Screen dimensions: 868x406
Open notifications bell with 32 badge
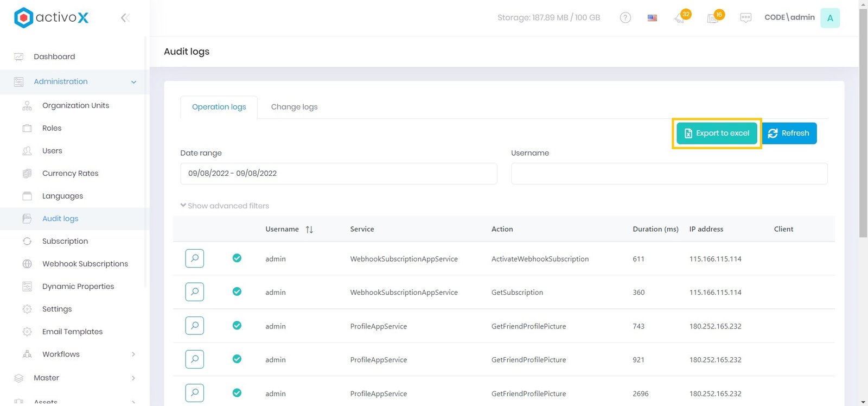(680, 18)
